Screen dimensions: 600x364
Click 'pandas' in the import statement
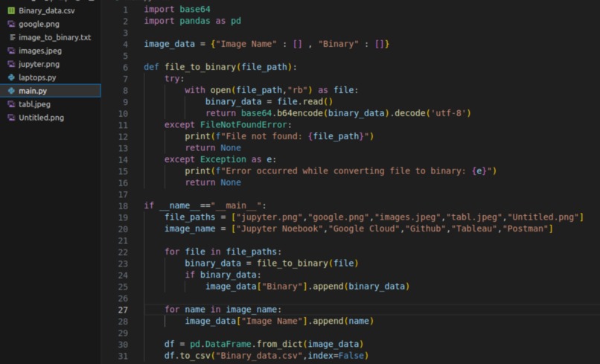[195, 21]
